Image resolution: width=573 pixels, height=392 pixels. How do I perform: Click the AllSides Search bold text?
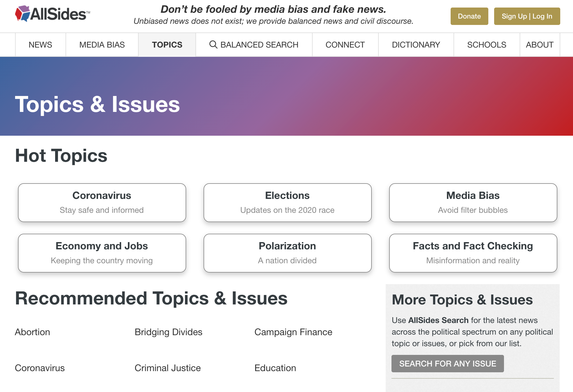pos(438,320)
